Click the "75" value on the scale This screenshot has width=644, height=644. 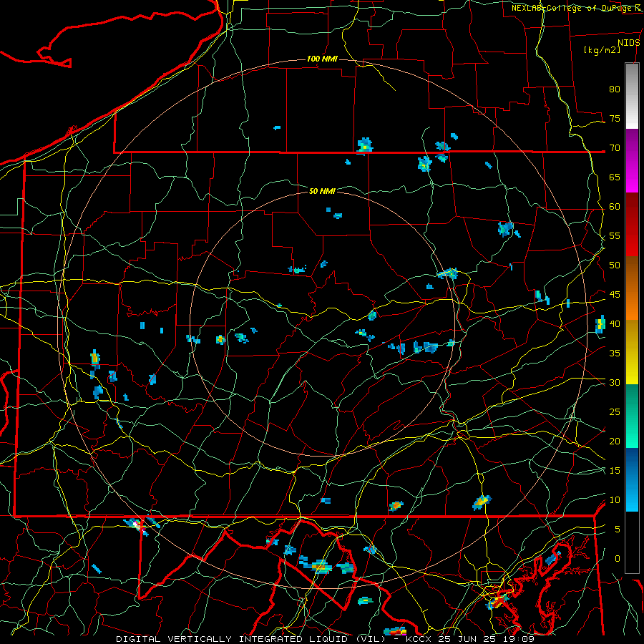point(615,118)
